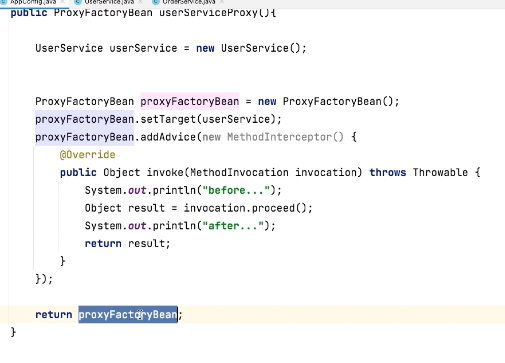Click the highlighted proxyFactoryBean before .addAdvice

coord(84,137)
